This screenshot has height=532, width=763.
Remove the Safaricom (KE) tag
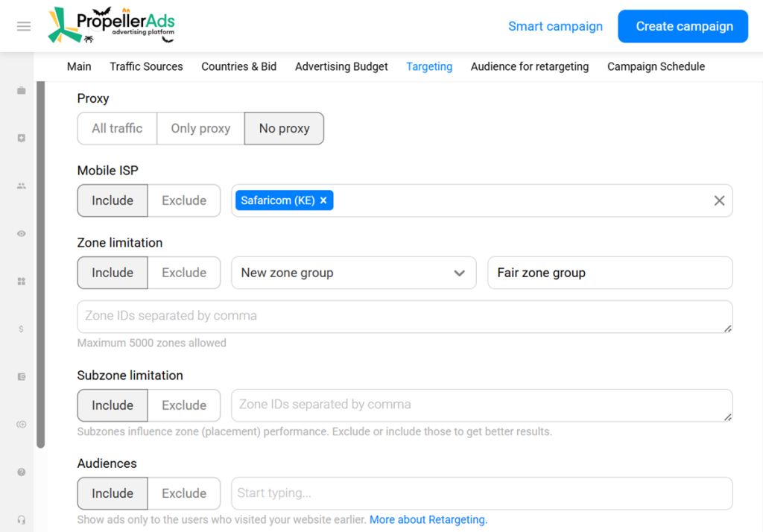point(323,200)
